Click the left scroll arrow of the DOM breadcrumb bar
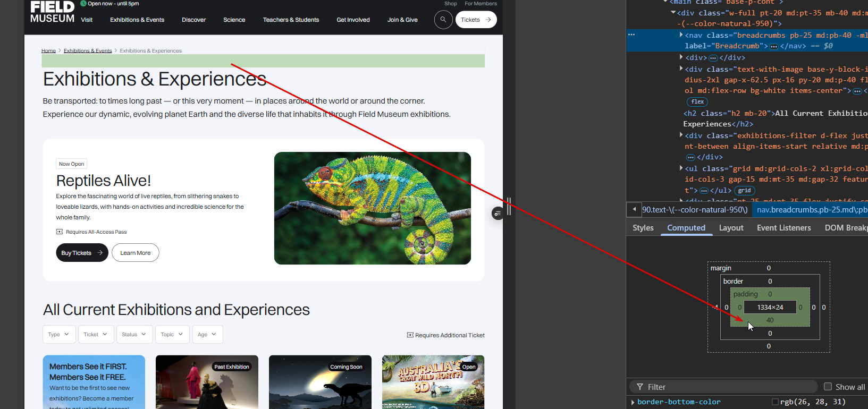868x409 pixels. tap(634, 209)
